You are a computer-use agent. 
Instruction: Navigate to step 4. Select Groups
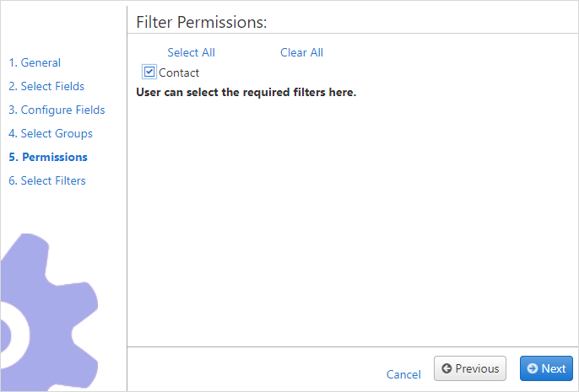coord(51,133)
